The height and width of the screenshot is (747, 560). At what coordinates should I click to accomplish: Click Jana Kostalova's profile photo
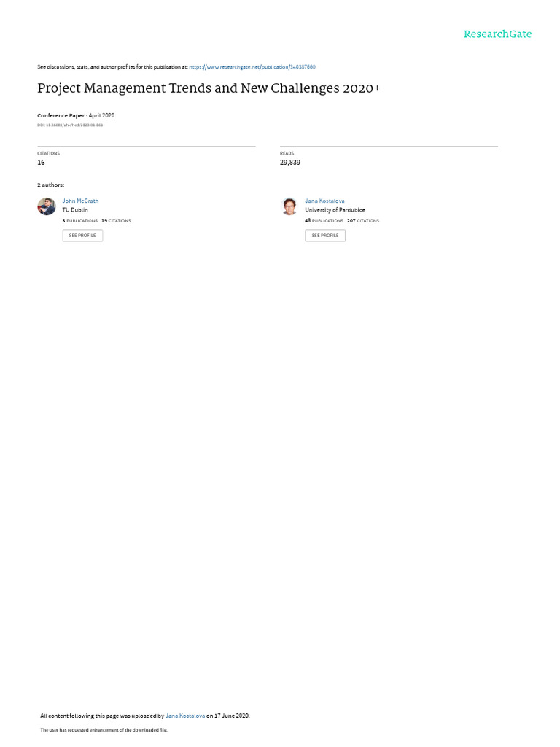(289, 206)
